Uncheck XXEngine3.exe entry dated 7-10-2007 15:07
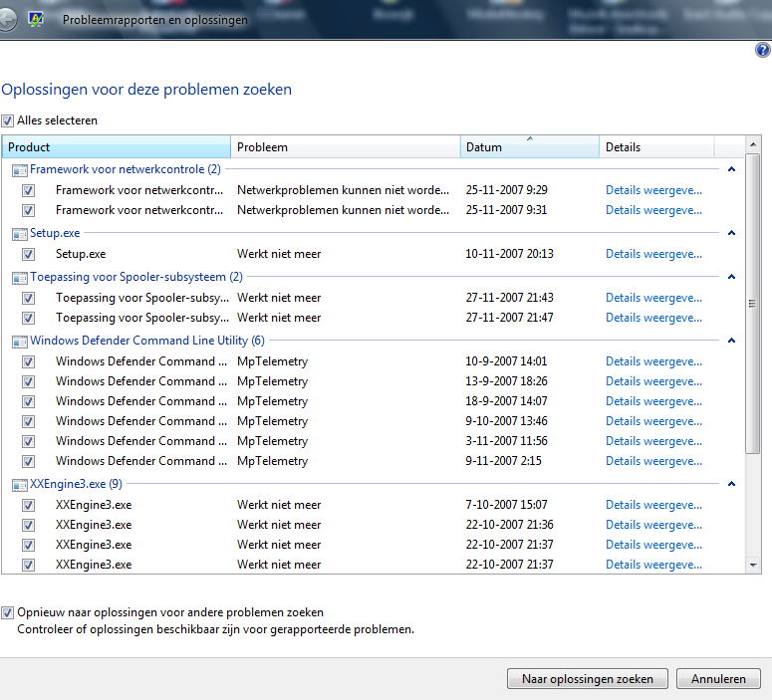The height and width of the screenshot is (700, 772). point(29,506)
